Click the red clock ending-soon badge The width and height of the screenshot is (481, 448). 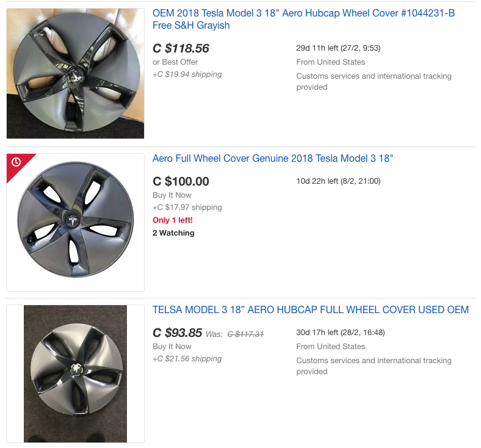pos(16,162)
